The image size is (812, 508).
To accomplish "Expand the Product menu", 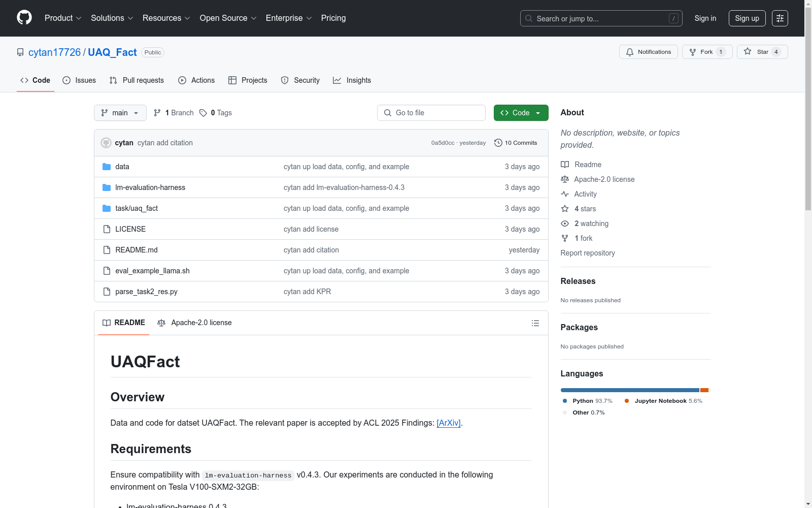I will (63, 18).
